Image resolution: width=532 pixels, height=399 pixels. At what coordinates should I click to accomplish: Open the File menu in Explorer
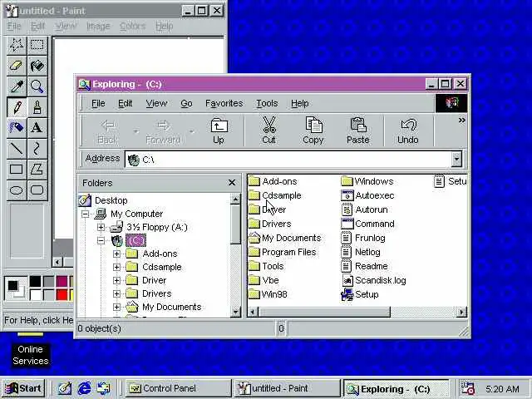(98, 103)
